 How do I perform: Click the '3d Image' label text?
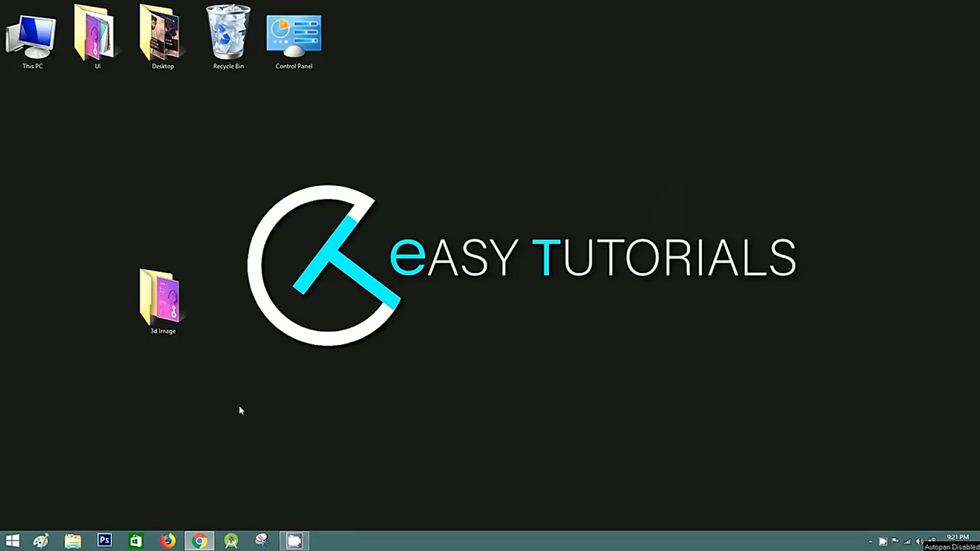(x=163, y=331)
